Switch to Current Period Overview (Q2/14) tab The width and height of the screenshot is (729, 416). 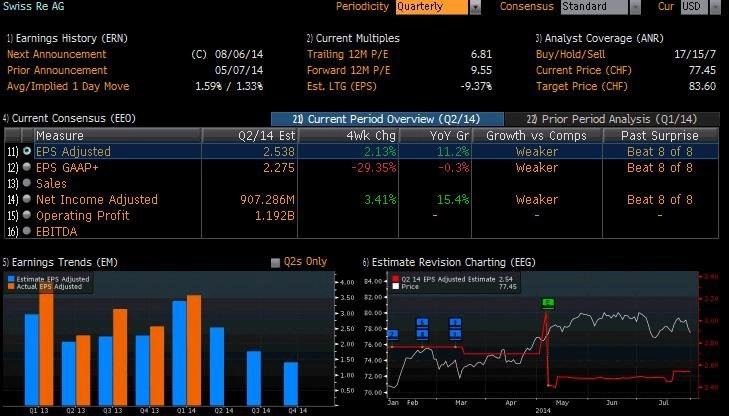click(x=387, y=119)
